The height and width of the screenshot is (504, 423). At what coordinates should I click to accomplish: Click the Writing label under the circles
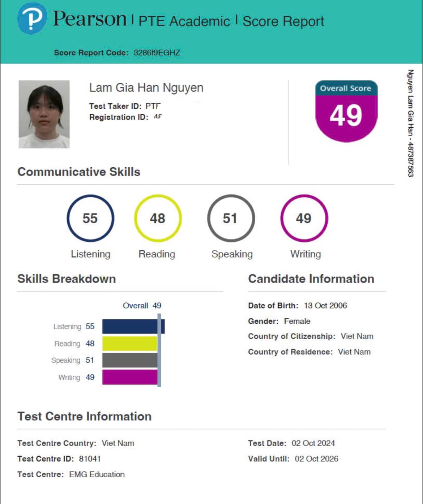coord(305,254)
